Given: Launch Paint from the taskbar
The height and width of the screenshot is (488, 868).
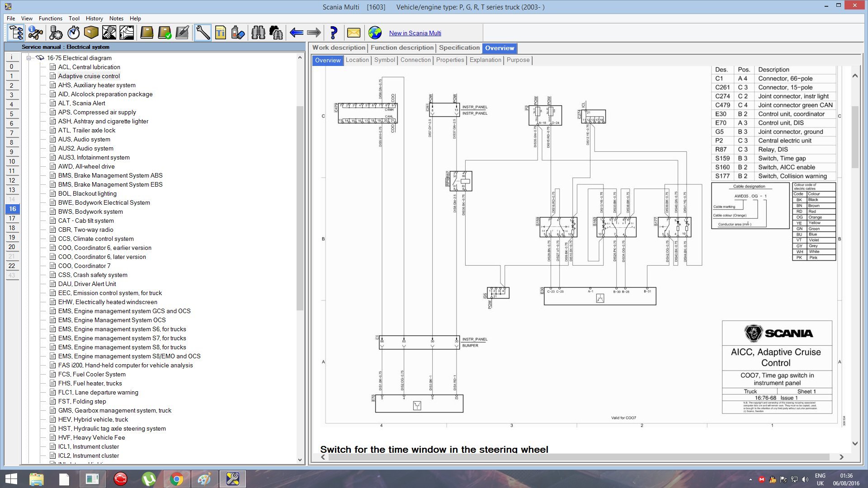Looking at the screenshot, I should [205, 479].
